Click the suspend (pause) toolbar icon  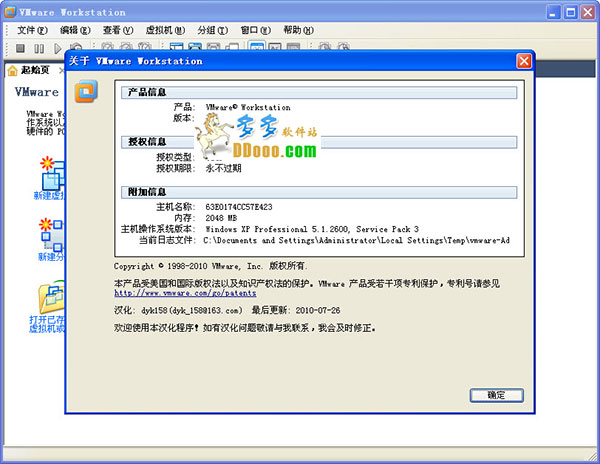[39, 48]
